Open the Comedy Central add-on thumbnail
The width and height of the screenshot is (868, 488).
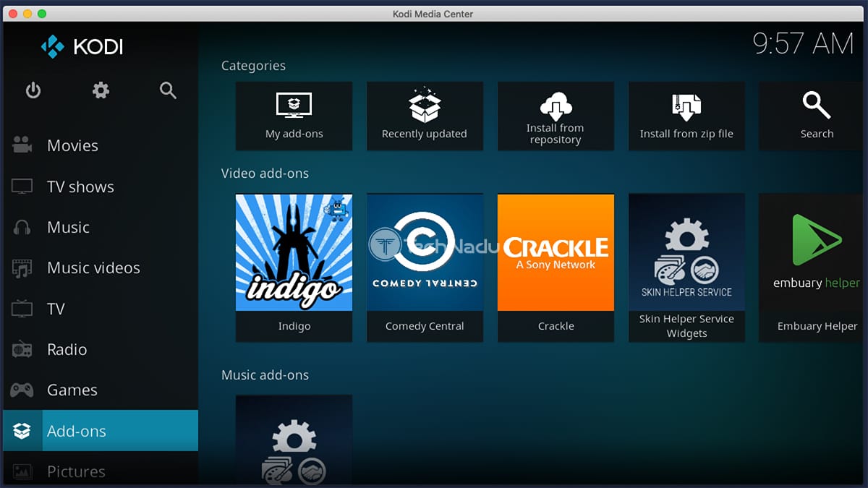click(x=425, y=252)
